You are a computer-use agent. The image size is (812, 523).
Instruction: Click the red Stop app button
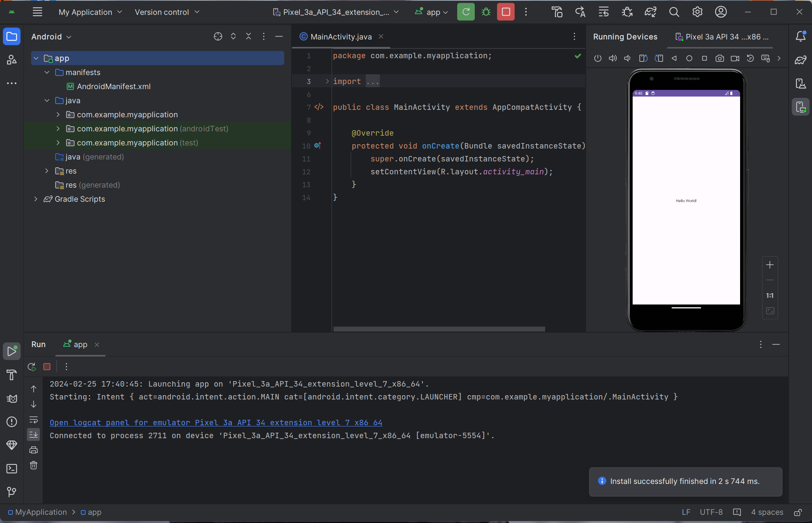[506, 12]
